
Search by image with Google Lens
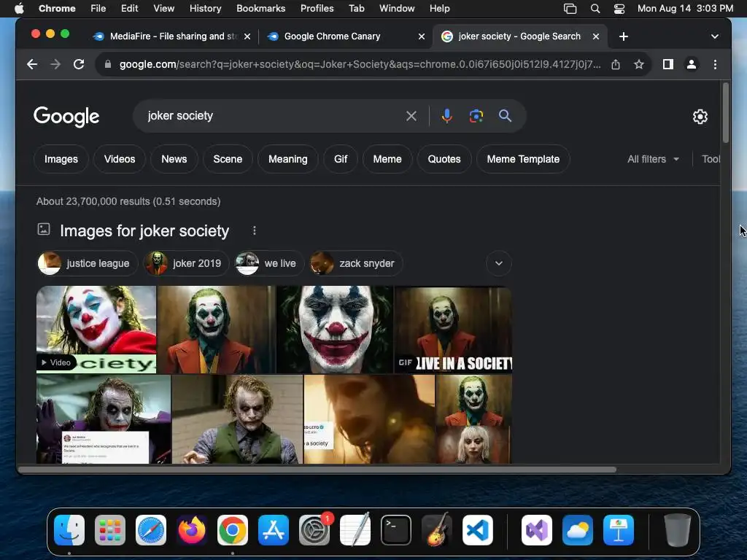[x=476, y=116]
